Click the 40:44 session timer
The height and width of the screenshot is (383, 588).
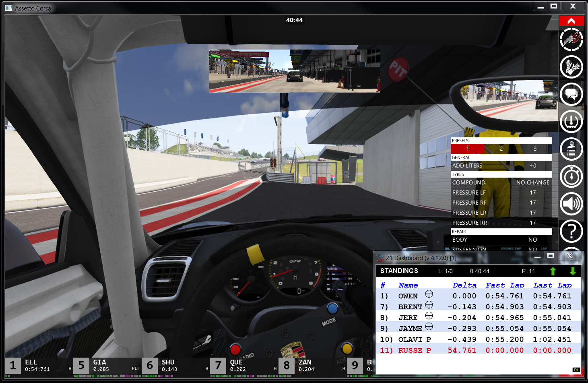[x=294, y=20]
